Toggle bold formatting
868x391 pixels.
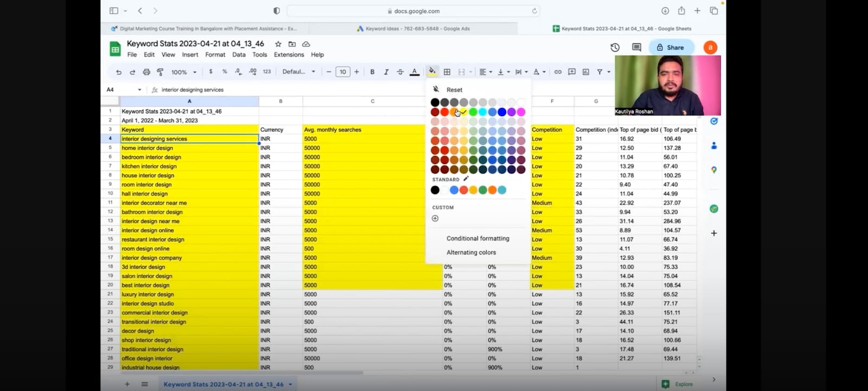click(372, 72)
